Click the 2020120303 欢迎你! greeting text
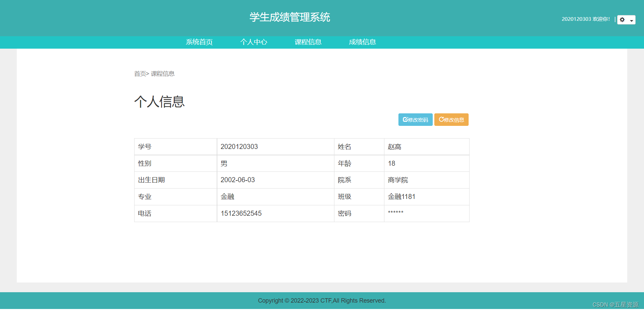This screenshot has width=644, height=311. (586, 19)
